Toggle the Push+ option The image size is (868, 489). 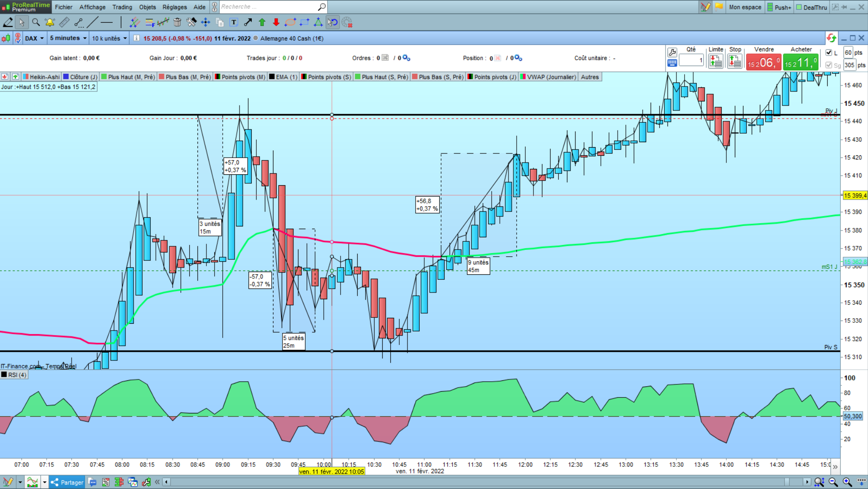click(779, 7)
